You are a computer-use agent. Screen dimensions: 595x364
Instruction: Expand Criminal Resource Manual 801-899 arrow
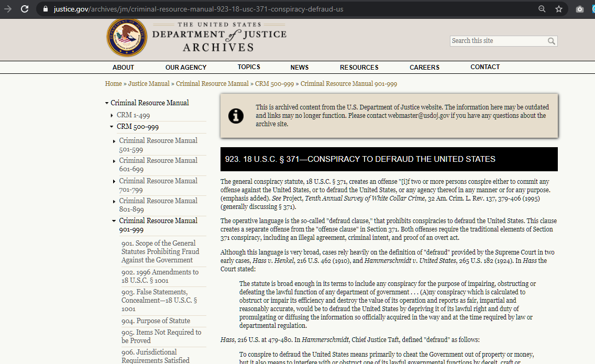[114, 202]
